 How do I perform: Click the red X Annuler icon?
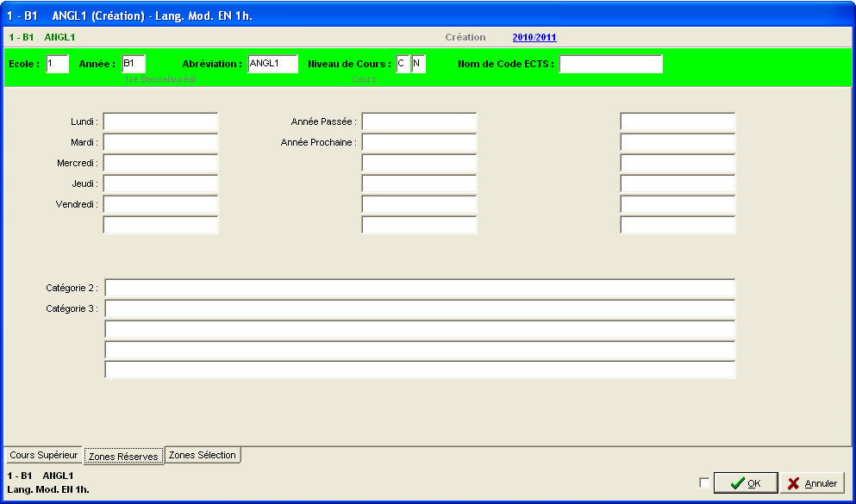[x=793, y=483]
